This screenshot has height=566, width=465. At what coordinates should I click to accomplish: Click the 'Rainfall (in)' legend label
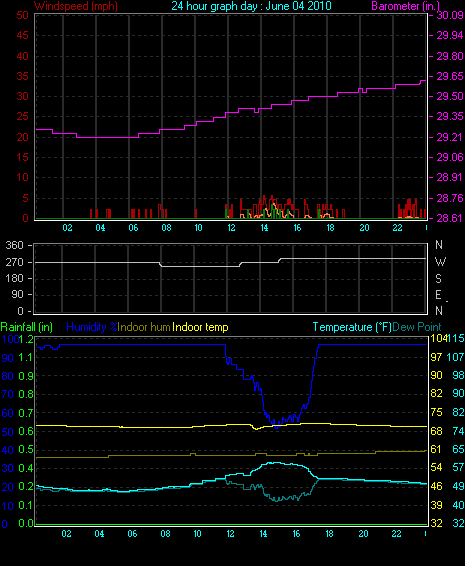[27, 327]
